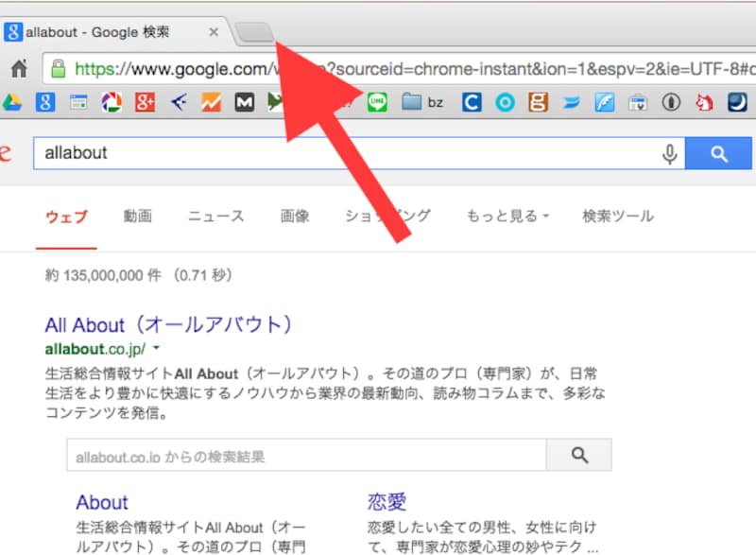Click the microphone voice search icon
This screenshot has width=756, height=555.
pos(670,154)
